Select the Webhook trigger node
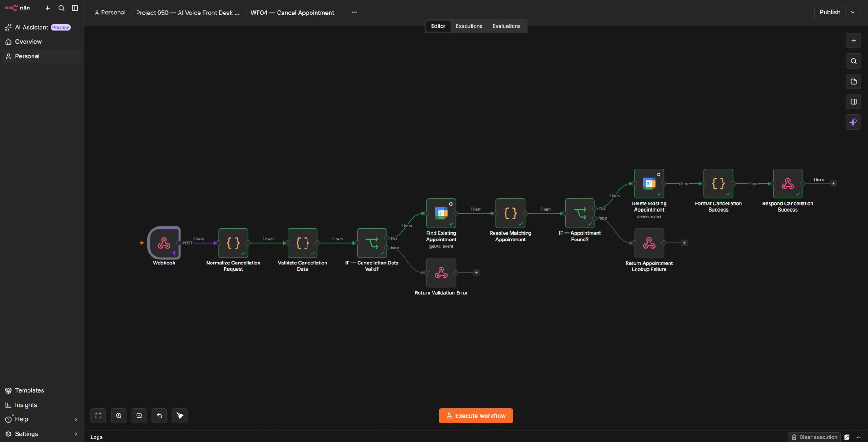The image size is (868, 442). pos(164,243)
